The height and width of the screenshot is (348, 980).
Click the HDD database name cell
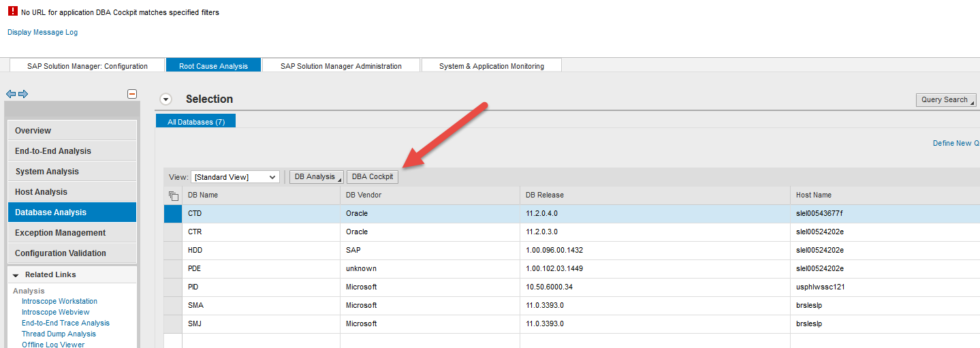pyautogui.click(x=262, y=251)
